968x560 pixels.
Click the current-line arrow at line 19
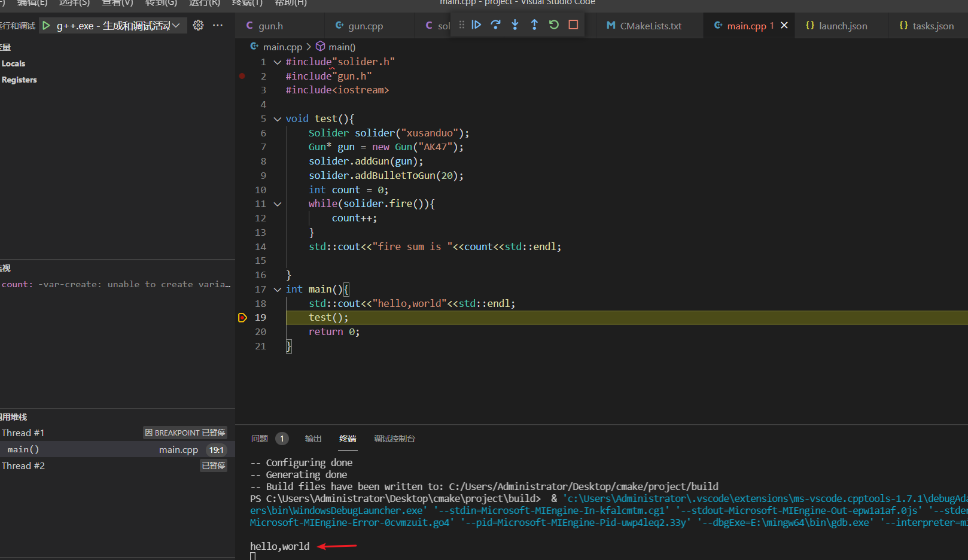coord(242,318)
